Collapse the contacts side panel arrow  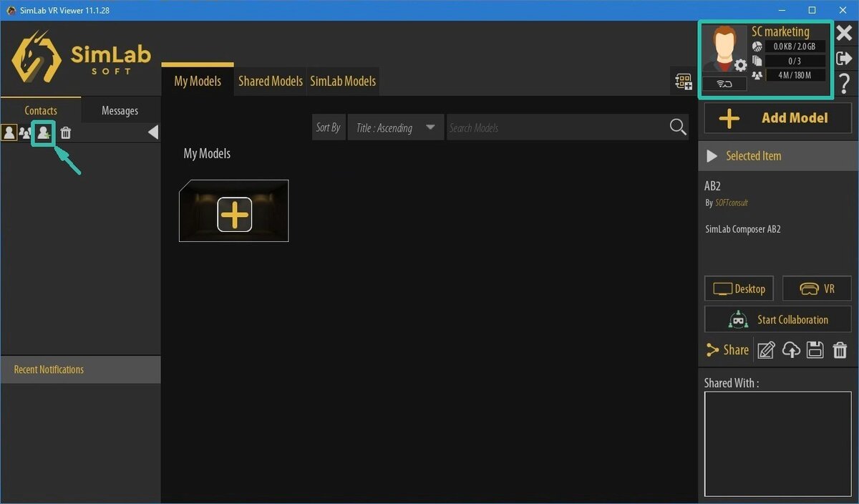(x=152, y=132)
